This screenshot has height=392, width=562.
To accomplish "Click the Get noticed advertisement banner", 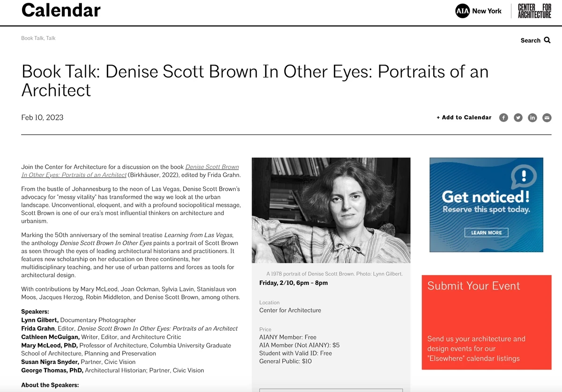I will [x=486, y=205].
